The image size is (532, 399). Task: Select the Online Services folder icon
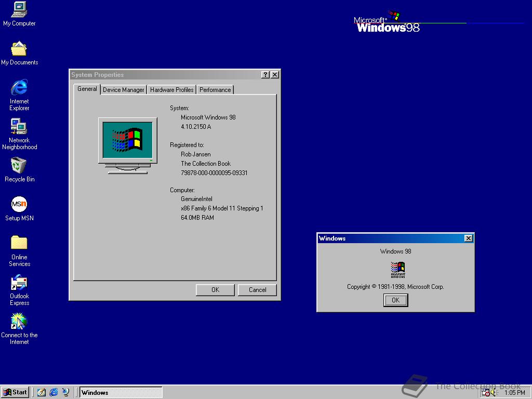pyautogui.click(x=19, y=251)
